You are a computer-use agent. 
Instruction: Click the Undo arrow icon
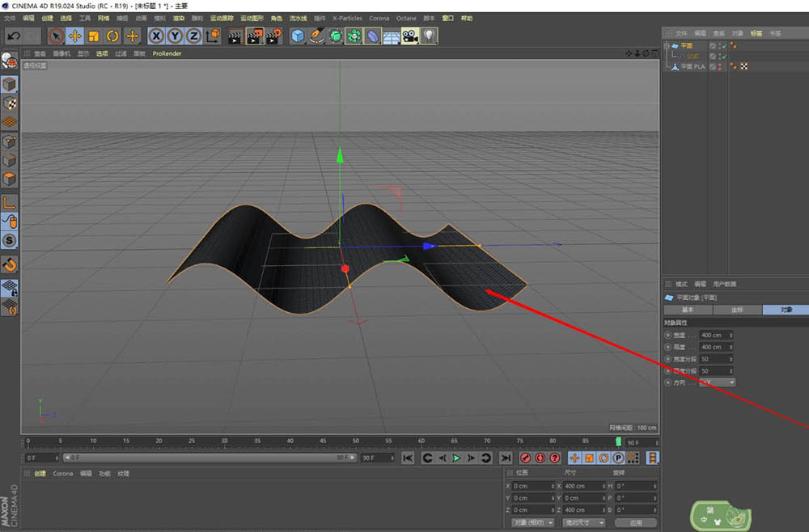pos(13,36)
